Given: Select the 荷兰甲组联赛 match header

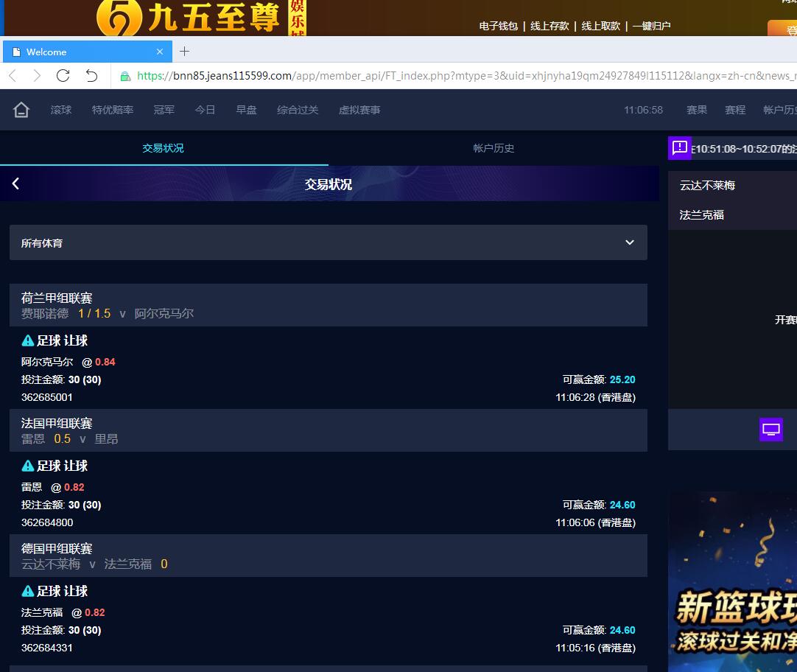Looking at the screenshot, I should point(329,305).
